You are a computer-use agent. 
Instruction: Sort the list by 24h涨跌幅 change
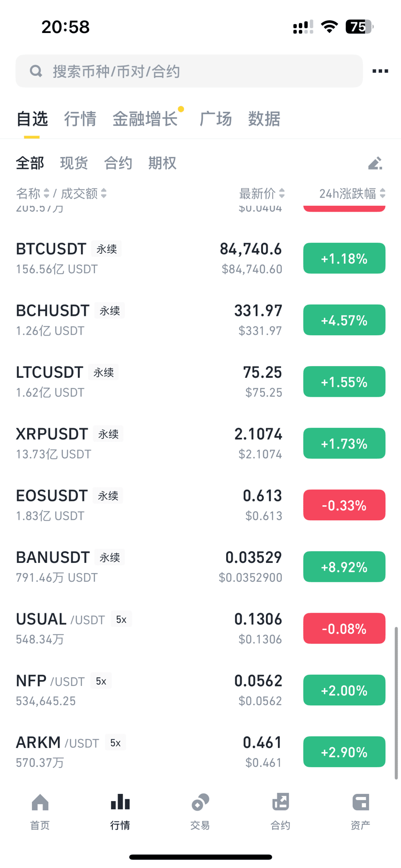pos(353,193)
